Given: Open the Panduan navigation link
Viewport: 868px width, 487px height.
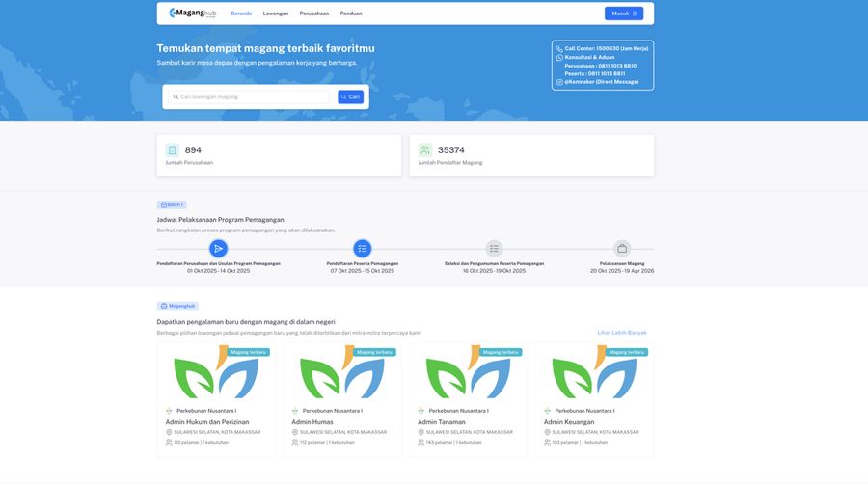Looking at the screenshot, I should 351,14.
